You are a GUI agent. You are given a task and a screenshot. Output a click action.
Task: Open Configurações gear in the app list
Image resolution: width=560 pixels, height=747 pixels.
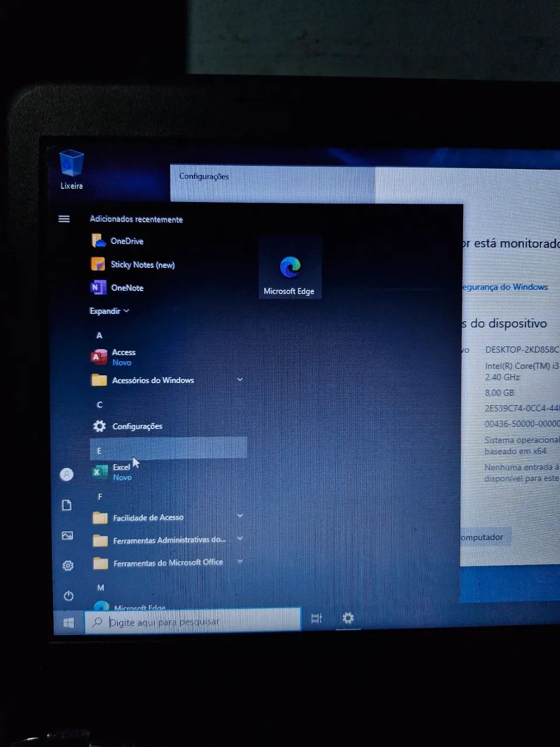tap(127, 426)
